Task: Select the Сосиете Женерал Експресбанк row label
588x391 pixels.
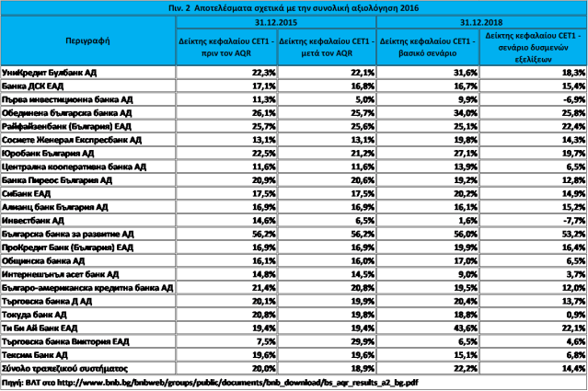Action: click(x=71, y=140)
